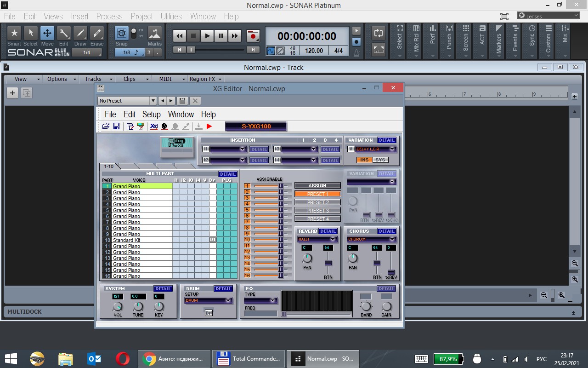Select the PRESET 4 button
The width and height of the screenshot is (588, 368).
tap(317, 219)
